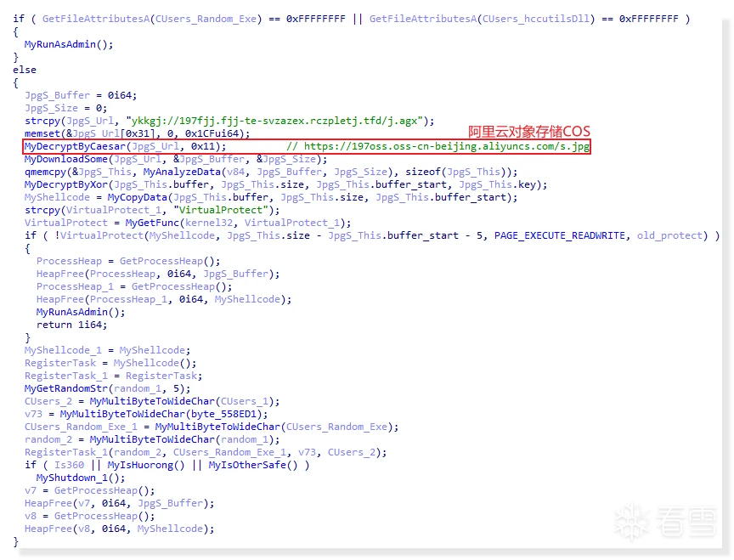Select the old_protect variable
The image size is (734, 560).
[669, 235]
